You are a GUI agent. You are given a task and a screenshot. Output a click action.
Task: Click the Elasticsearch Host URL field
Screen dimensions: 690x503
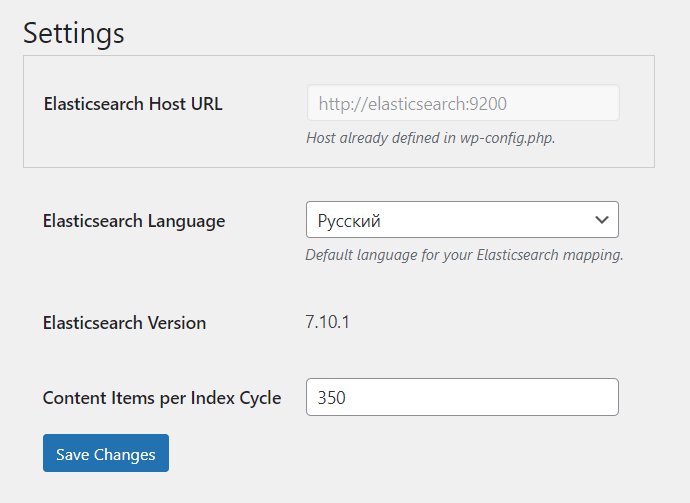(462, 103)
